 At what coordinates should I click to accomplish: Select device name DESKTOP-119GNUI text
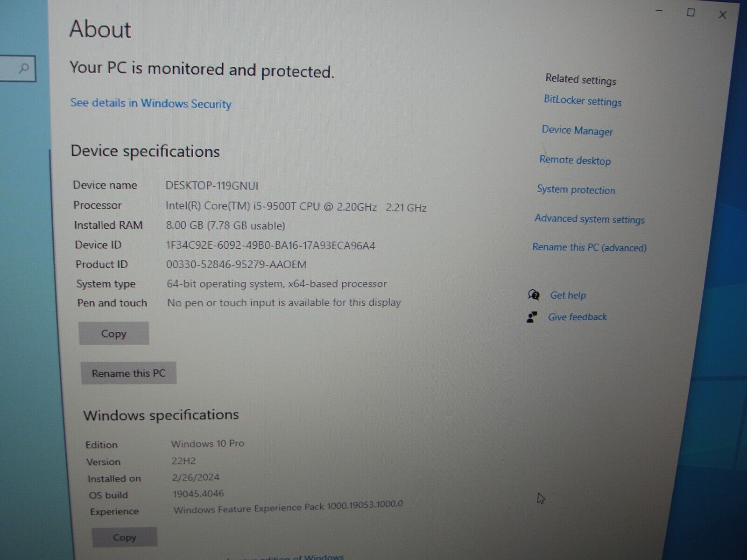(212, 185)
